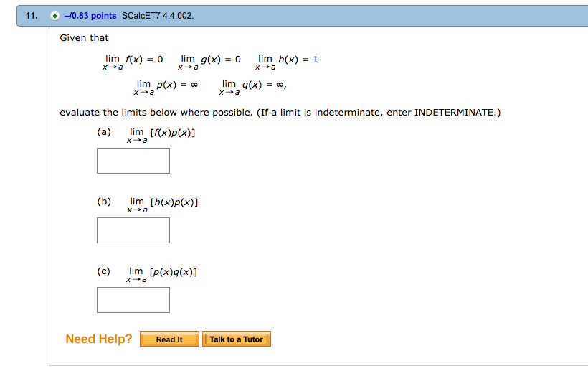Image resolution: width=588 pixels, height=381 pixels.
Task: Click the question number 11 label
Action: 32,16
